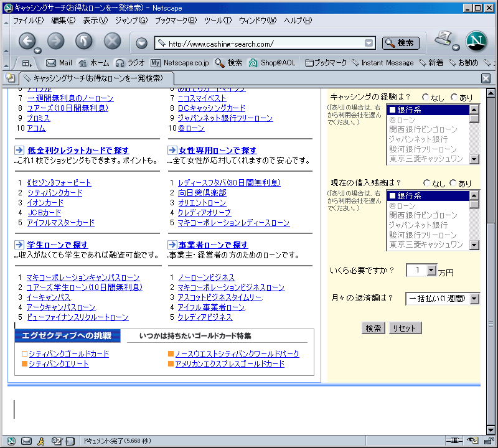This screenshot has height=448, width=498.
Task: Click the sidebar toggle icon left of Mail
Action: (x=27, y=63)
